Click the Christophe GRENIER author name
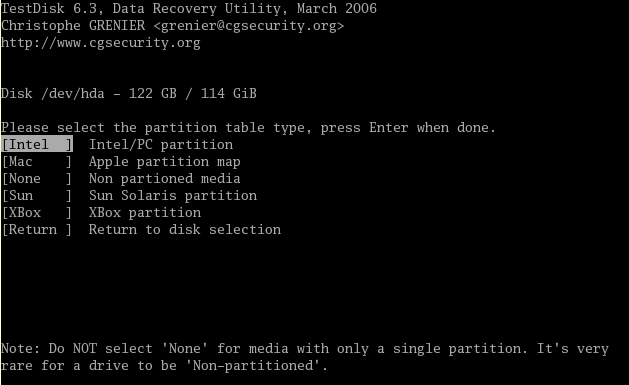 pos(73,26)
